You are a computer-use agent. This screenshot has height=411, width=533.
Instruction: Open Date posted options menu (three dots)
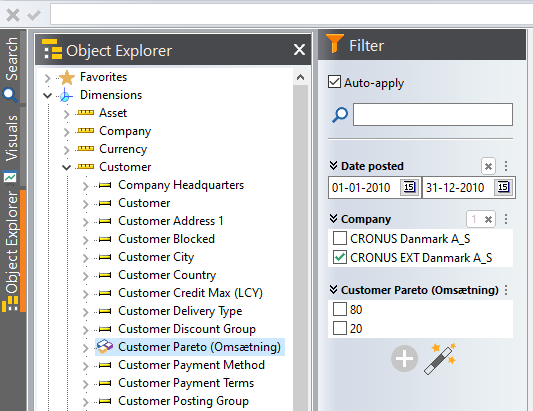[x=506, y=166]
